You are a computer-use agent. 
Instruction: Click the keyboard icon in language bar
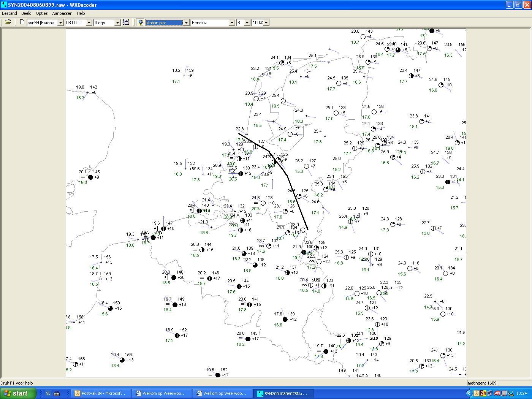(x=57, y=393)
